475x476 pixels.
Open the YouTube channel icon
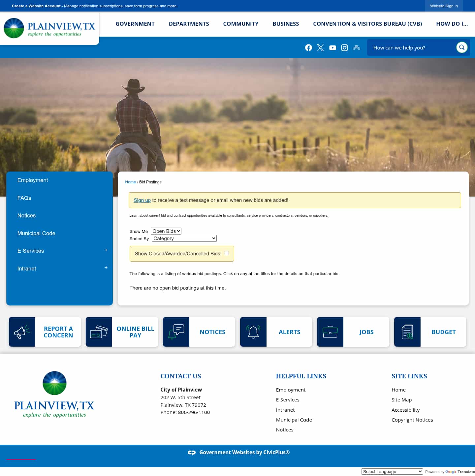coord(332,48)
